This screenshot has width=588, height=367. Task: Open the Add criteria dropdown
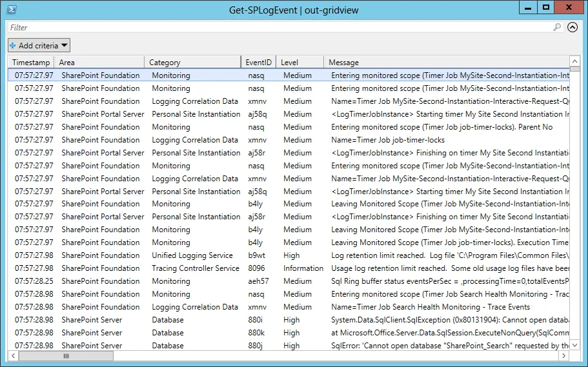[39, 45]
